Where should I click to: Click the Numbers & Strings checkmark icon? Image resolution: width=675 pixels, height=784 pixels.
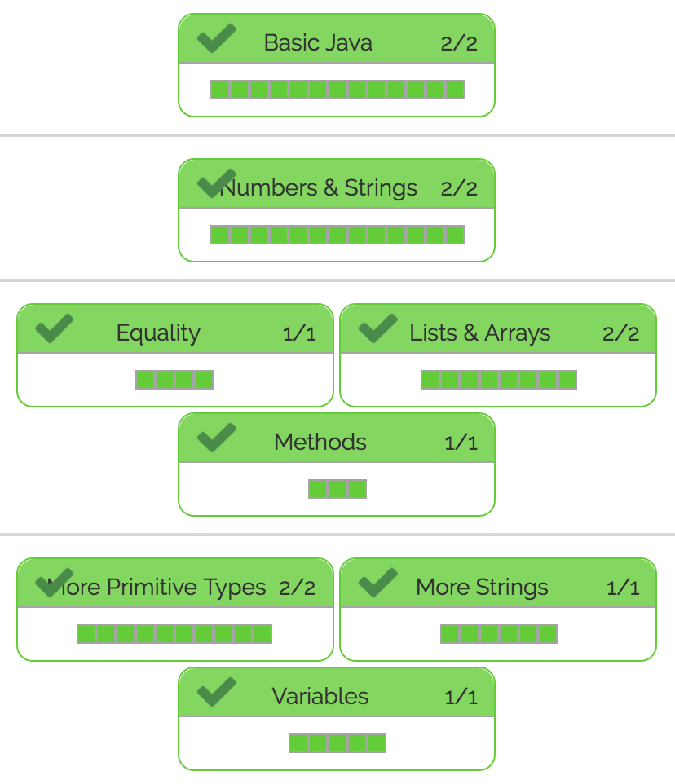[x=216, y=183]
